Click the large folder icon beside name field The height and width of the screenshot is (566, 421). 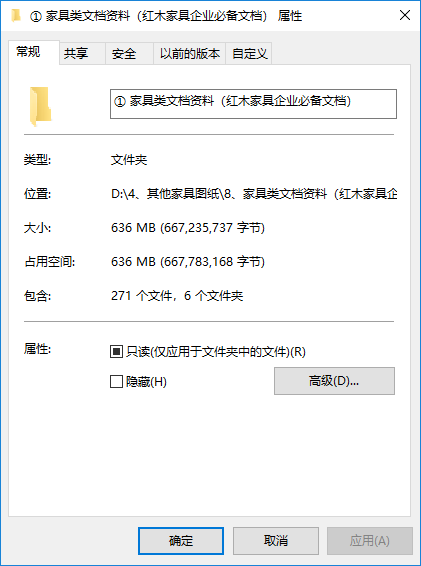click(40, 107)
